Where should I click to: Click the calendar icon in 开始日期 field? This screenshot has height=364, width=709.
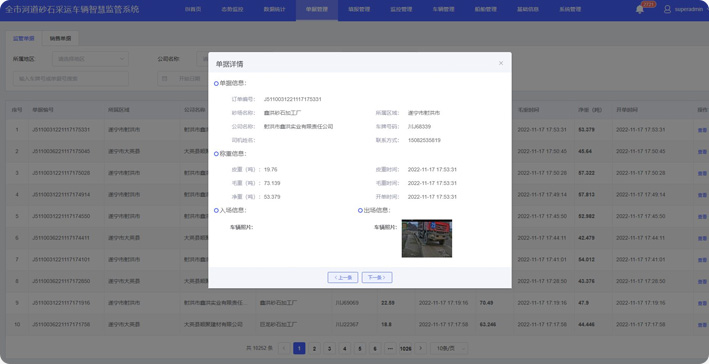(165, 79)
